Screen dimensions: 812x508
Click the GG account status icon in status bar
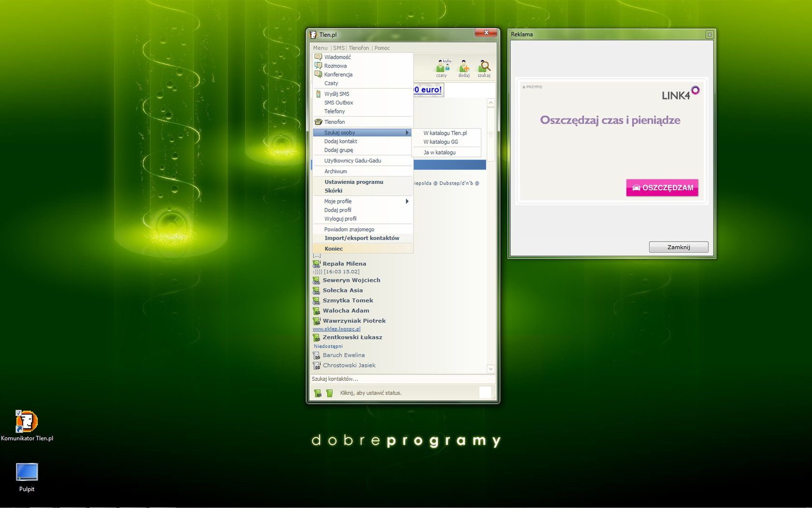click(x=318, y=393)
